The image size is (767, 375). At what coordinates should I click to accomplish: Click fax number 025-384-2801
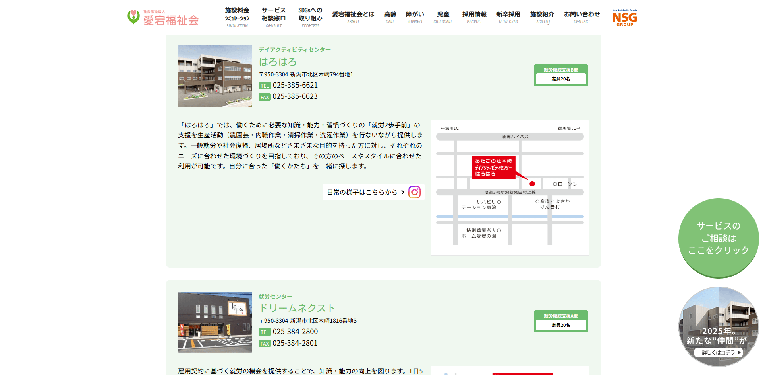tap(295, 343)
